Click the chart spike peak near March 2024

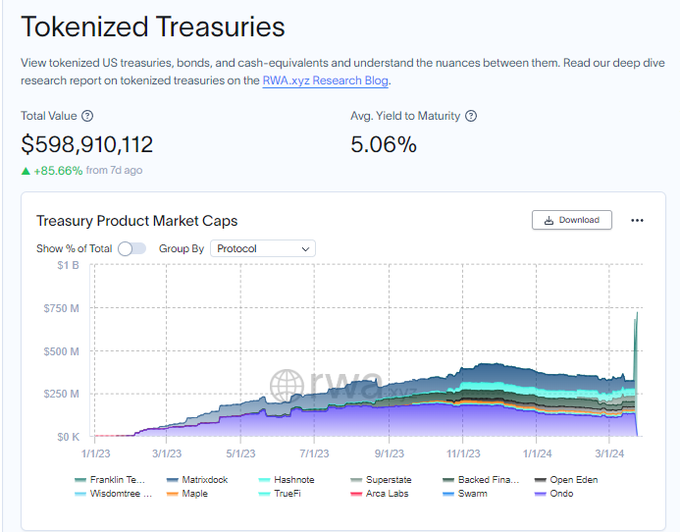(637, 313)
